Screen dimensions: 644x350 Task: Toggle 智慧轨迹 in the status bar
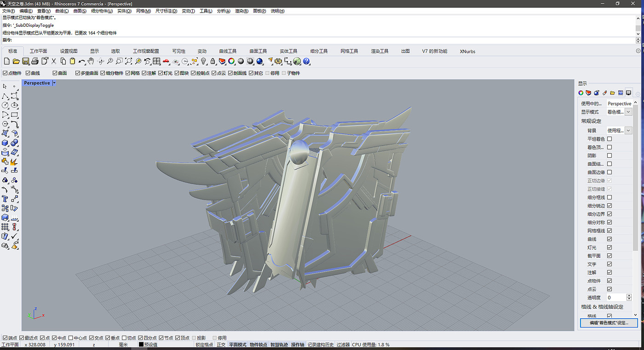point(279,344)
